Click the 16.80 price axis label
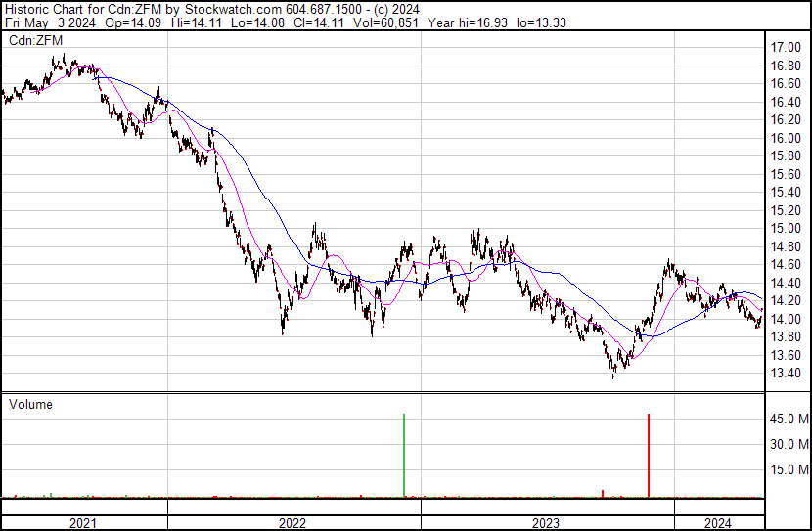The width and height of the screenshot is (812, 531). [x=786, y=66]
